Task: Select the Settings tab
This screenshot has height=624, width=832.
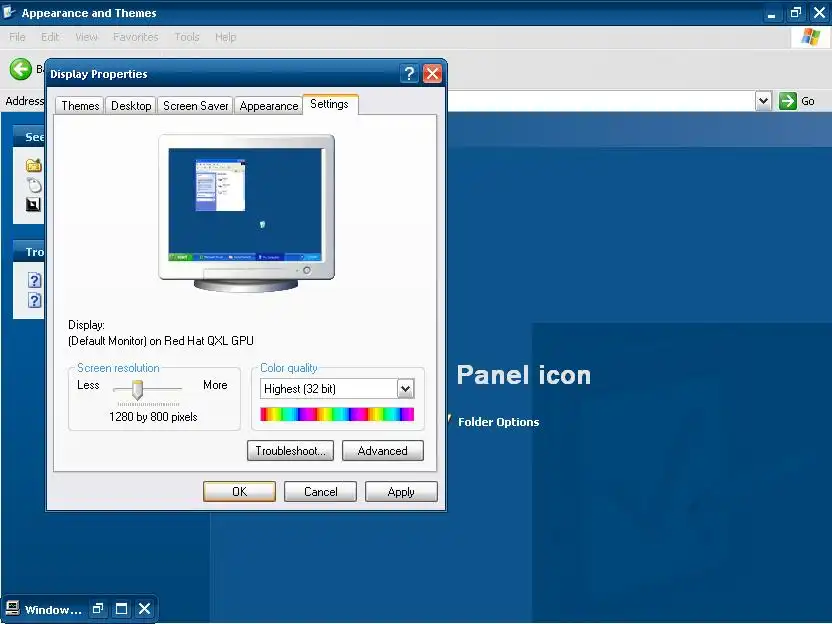Action: 330,104
